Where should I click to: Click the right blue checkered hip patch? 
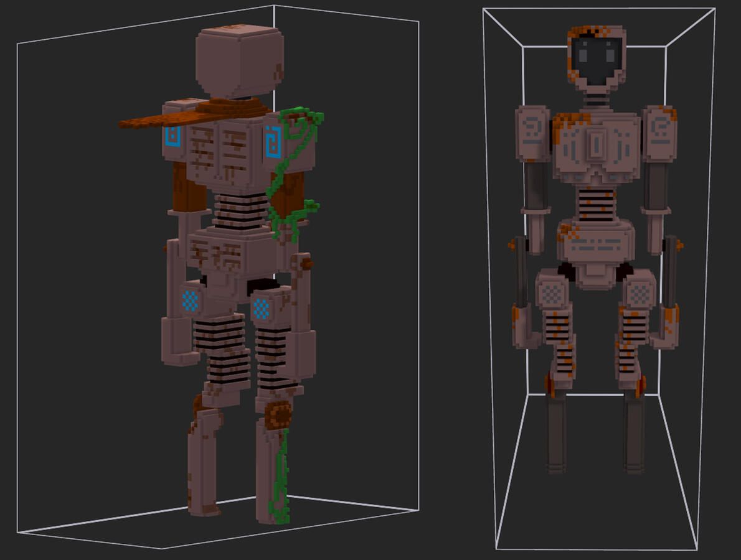(263, 307)
